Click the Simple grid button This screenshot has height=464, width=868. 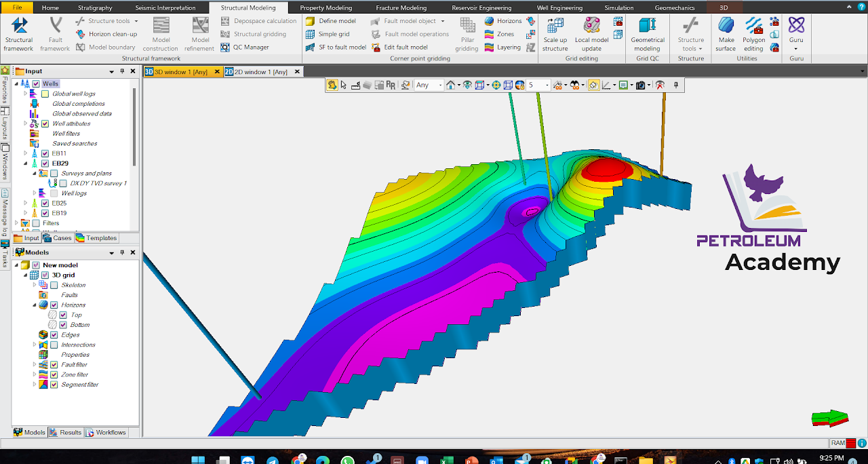[327, 34]
